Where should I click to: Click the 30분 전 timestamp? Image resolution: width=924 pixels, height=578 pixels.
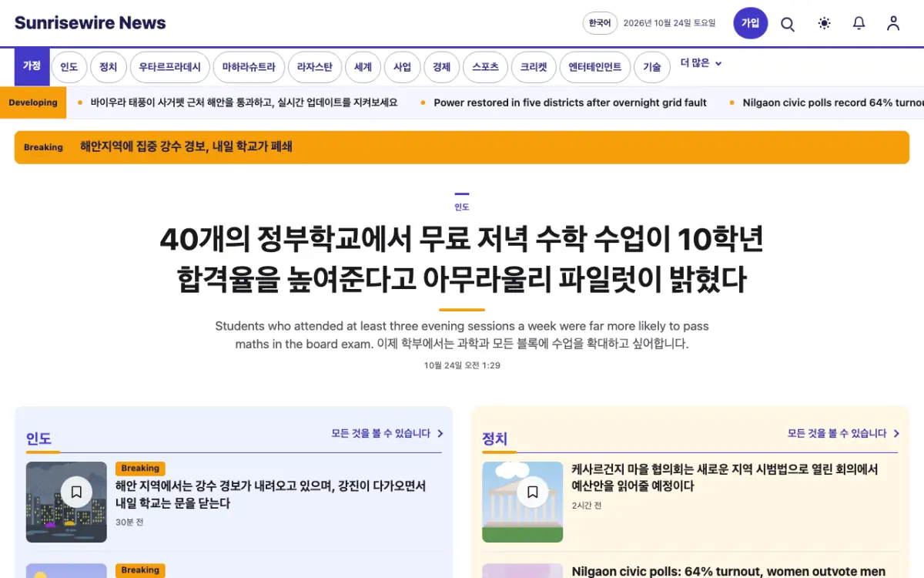tap(129, 523)
